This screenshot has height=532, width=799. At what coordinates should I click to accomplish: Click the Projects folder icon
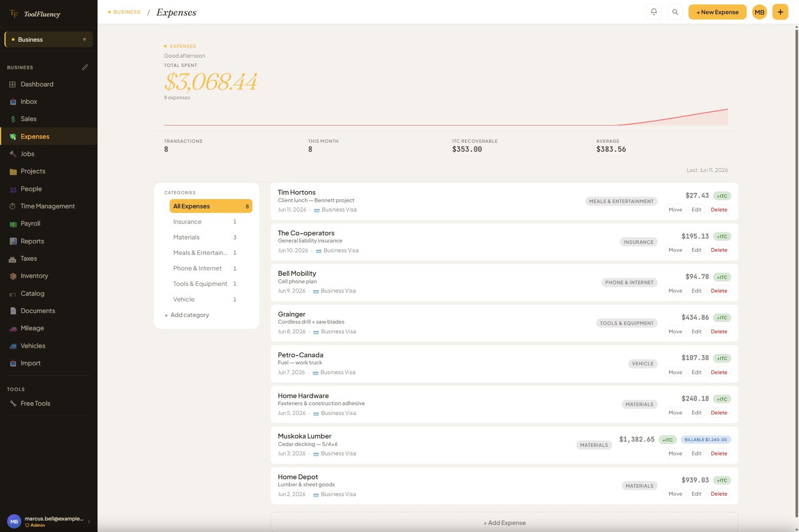13,171
